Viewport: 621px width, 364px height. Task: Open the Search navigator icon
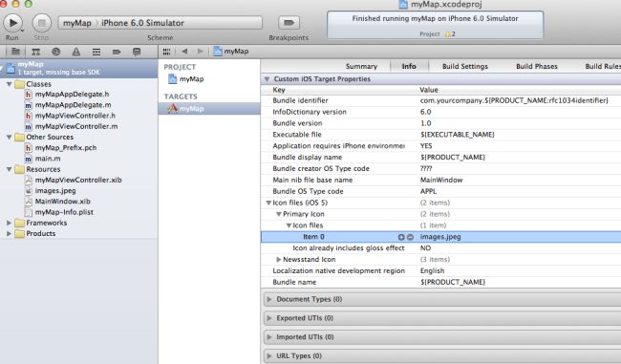[x=55, y=52]
